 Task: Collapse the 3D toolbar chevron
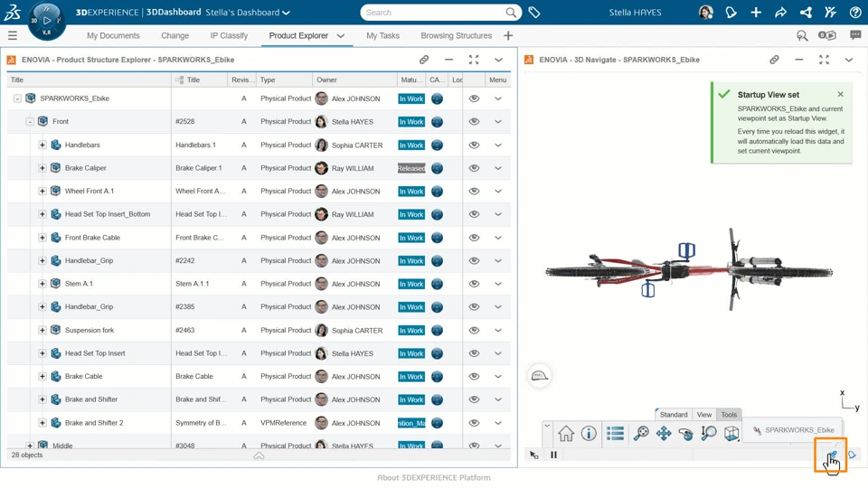click(x=547, y=426)
